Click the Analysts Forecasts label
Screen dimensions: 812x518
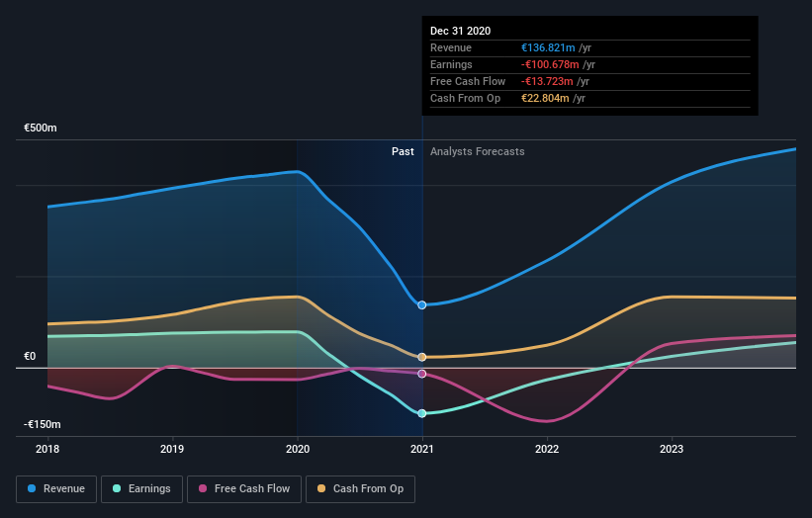[478, 151]
